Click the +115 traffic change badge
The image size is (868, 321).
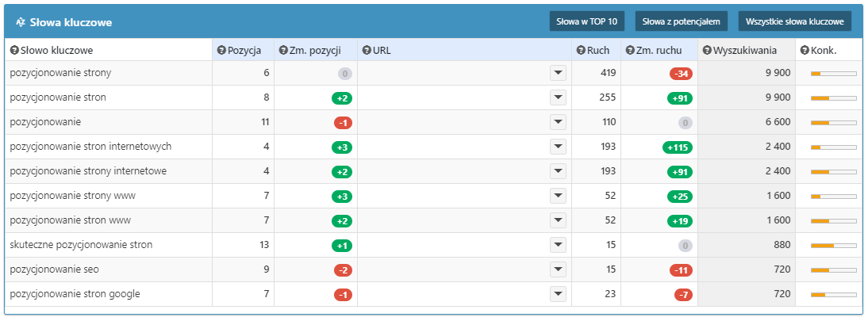click(x=677, y=147)
